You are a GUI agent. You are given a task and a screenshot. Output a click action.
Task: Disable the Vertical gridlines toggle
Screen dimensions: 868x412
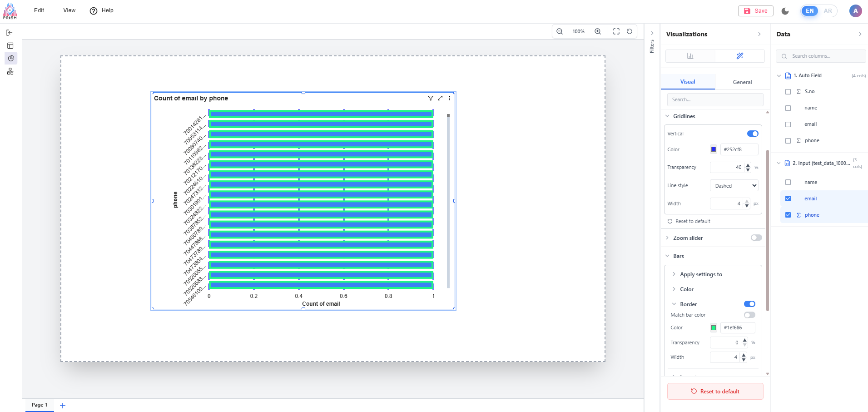coord(753,134)
